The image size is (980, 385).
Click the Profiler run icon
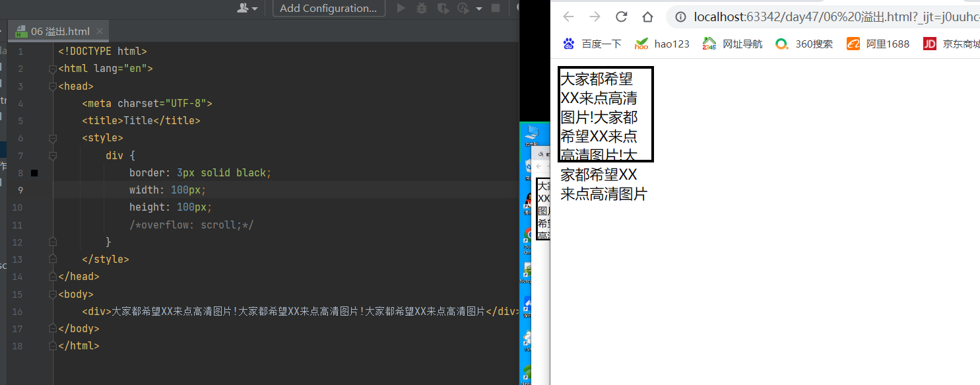tap(463, 8)
